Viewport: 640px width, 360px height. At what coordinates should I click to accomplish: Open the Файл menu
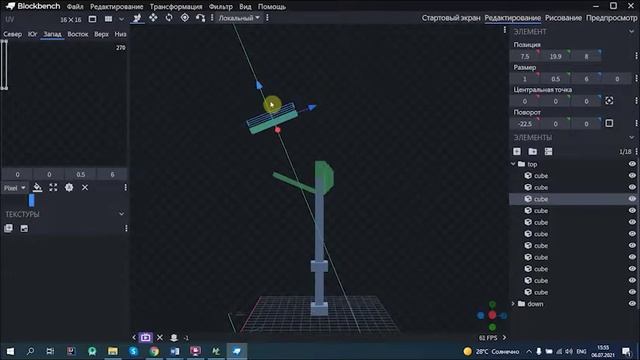point(75,7)
